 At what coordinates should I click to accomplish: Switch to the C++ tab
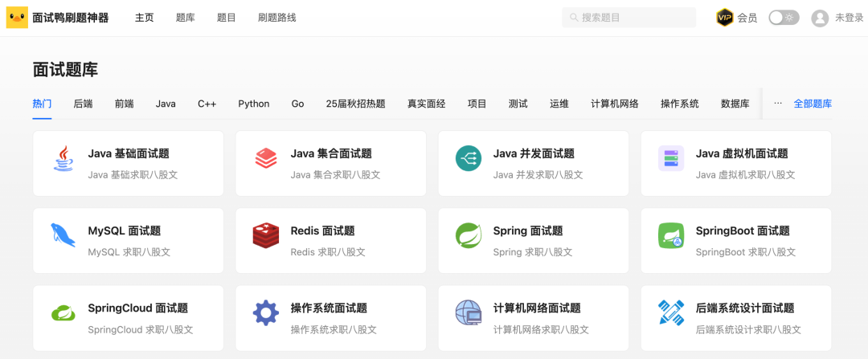pyautogui.click(x=207, y=104)
